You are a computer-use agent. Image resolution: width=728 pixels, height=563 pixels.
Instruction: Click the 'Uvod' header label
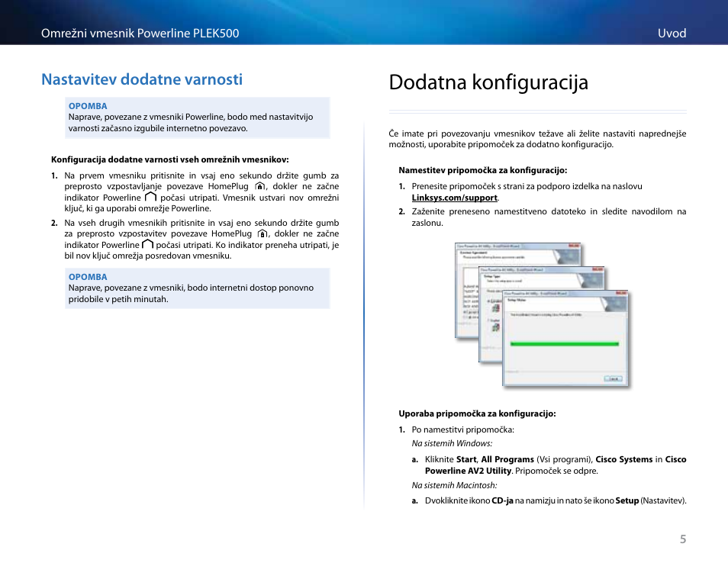(672, 34)
